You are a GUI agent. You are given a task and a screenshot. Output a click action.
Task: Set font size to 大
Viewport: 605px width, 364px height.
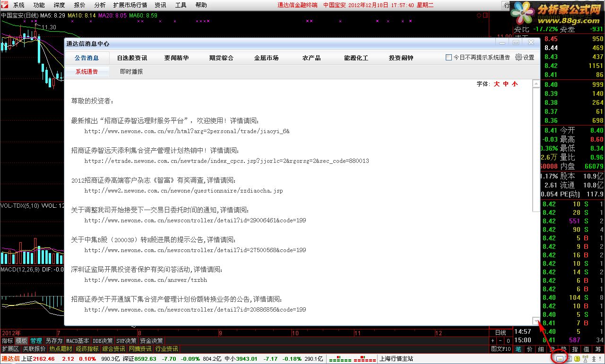497,84
